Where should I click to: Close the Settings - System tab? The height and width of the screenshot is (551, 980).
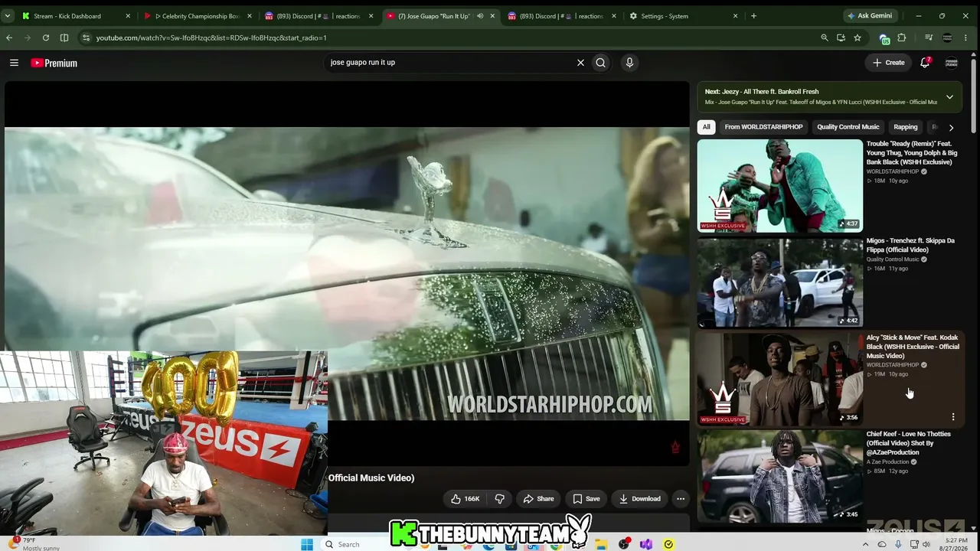pos(736,15)
